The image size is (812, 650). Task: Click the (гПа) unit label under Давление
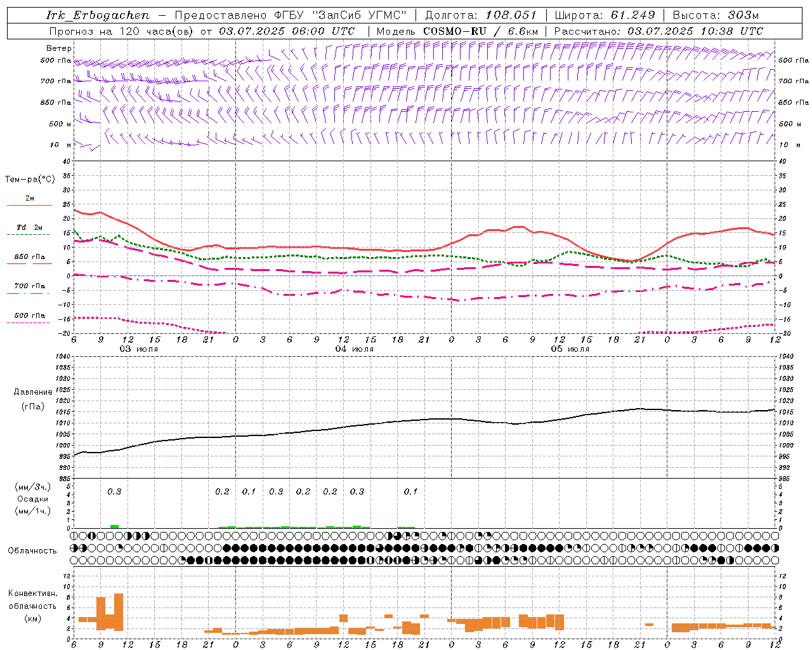[33, 407]
